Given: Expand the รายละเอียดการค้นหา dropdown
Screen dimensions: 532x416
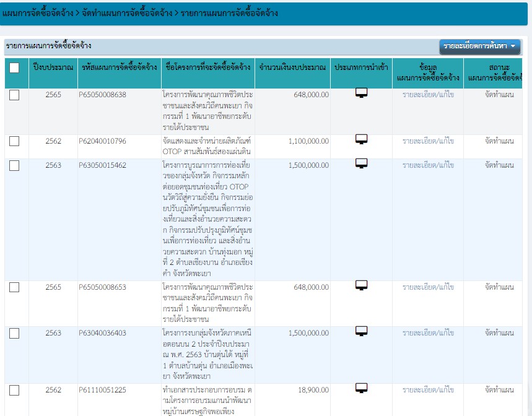Looking at the screenshot, I should pos(480,46).
